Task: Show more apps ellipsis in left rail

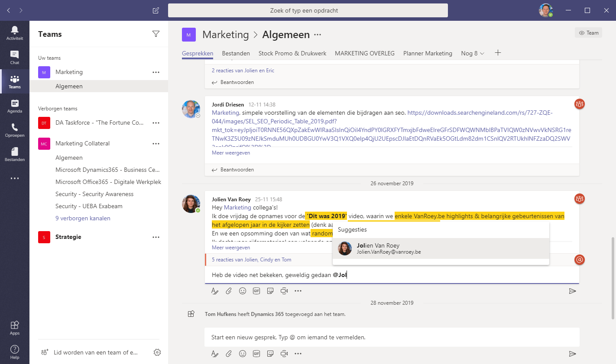Action: tap(15, 178)
